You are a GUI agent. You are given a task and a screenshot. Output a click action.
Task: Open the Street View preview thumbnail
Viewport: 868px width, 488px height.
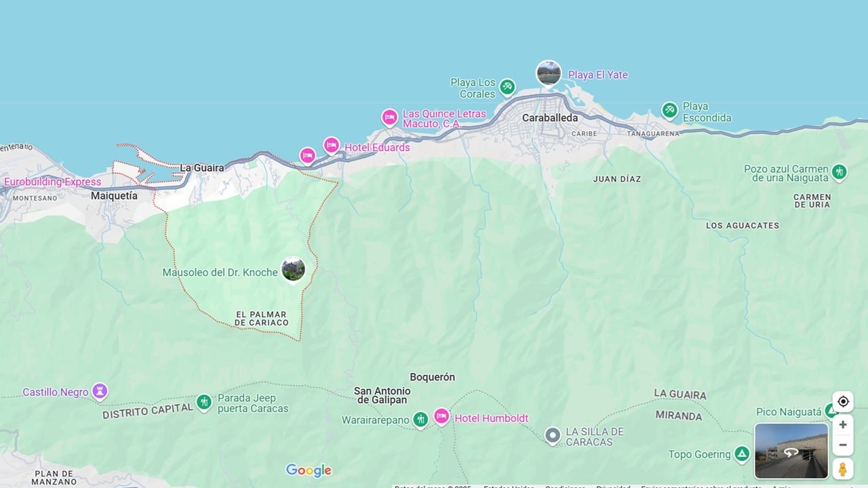791,451
